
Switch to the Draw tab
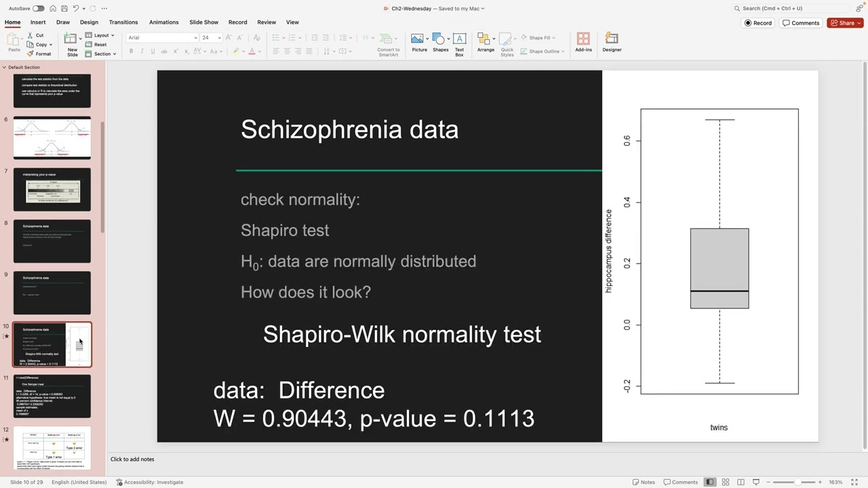point(63,22)
